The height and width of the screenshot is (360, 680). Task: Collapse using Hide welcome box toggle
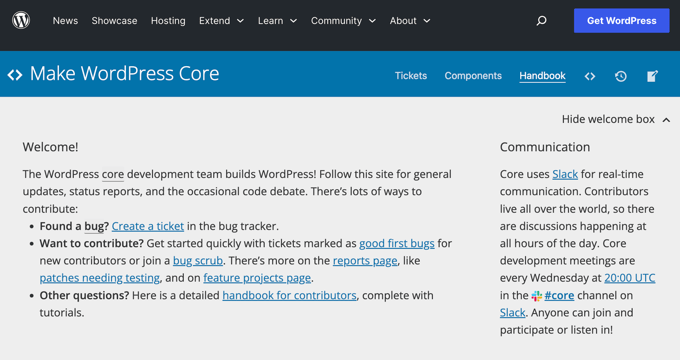tap(616, 119)
